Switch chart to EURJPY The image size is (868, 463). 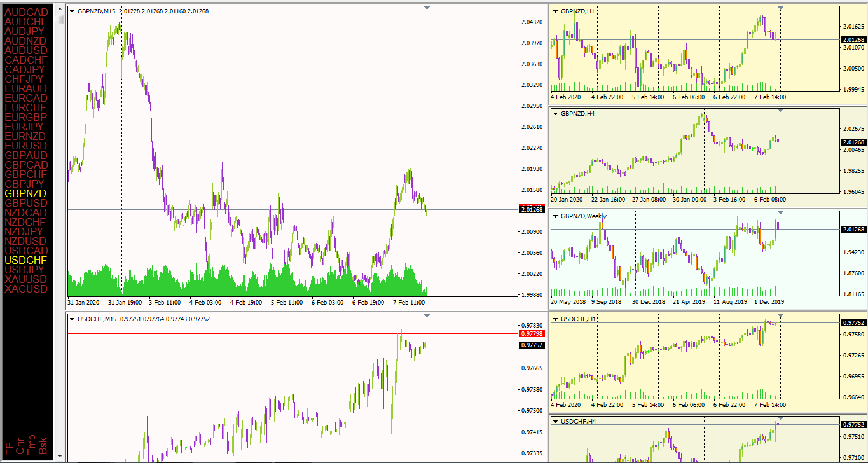24,127
